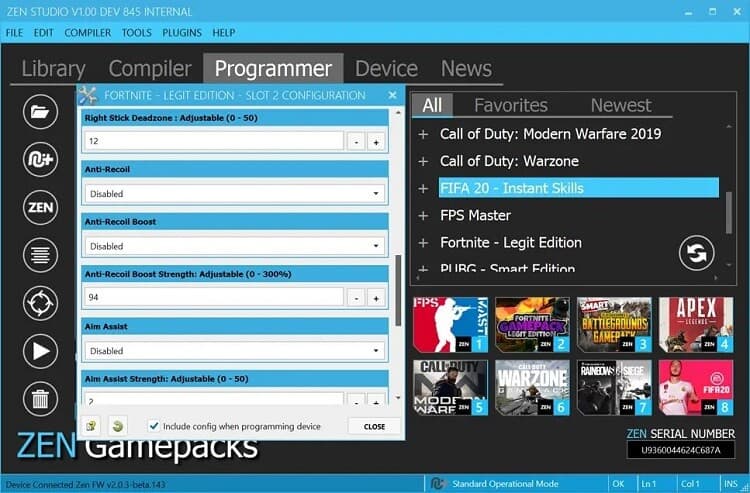Click the ZEN serial number U9360044624C687A
Screen dimensions: 750x493
(x=681, y=450)
